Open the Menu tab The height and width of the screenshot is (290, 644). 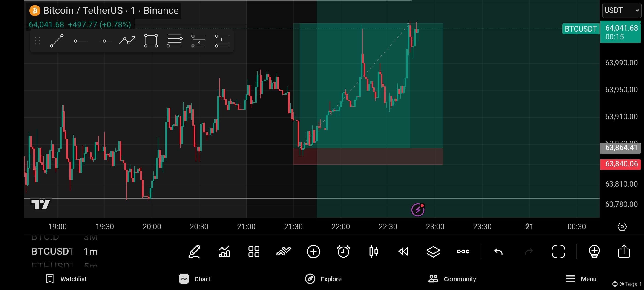581,279
